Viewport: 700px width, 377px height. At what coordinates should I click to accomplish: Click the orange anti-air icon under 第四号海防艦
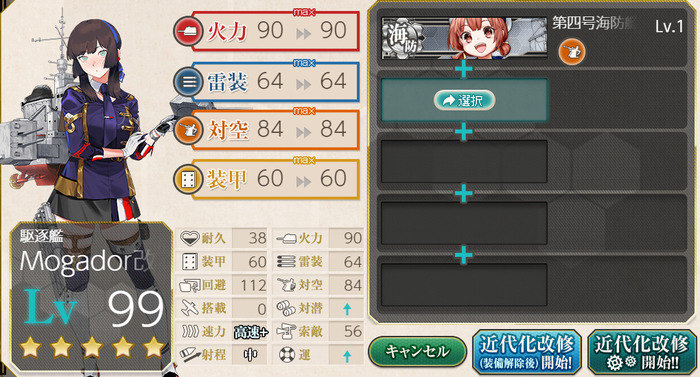[x=571, y=52]
